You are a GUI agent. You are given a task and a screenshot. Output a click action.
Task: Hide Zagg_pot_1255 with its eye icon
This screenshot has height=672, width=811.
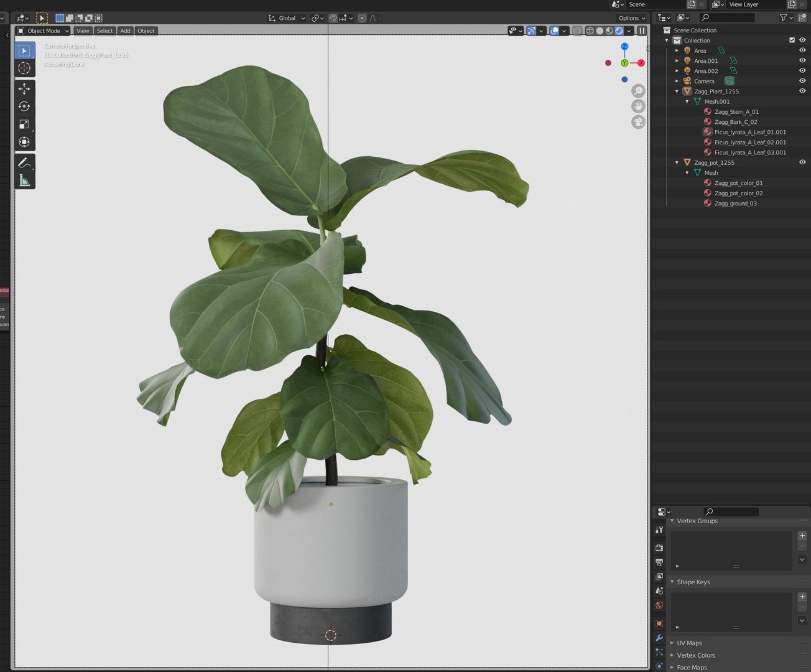802,162
